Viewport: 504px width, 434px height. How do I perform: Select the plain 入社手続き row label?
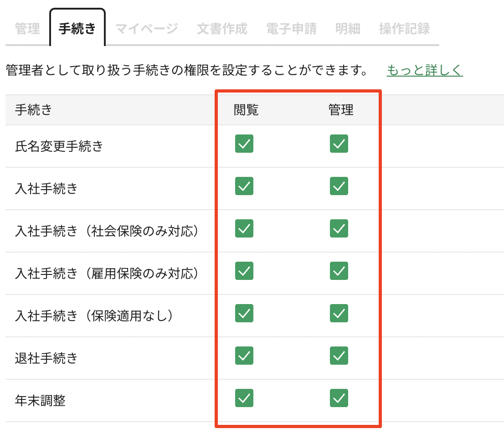tap(46, 189)
